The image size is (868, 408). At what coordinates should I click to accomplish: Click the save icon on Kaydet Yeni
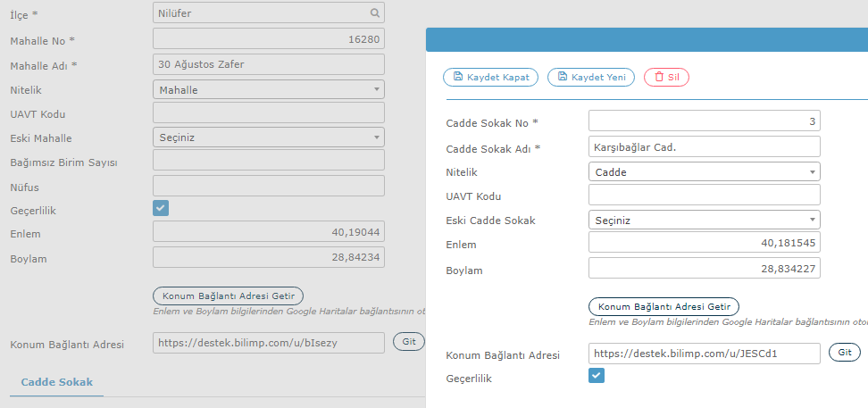pos(563,77)
